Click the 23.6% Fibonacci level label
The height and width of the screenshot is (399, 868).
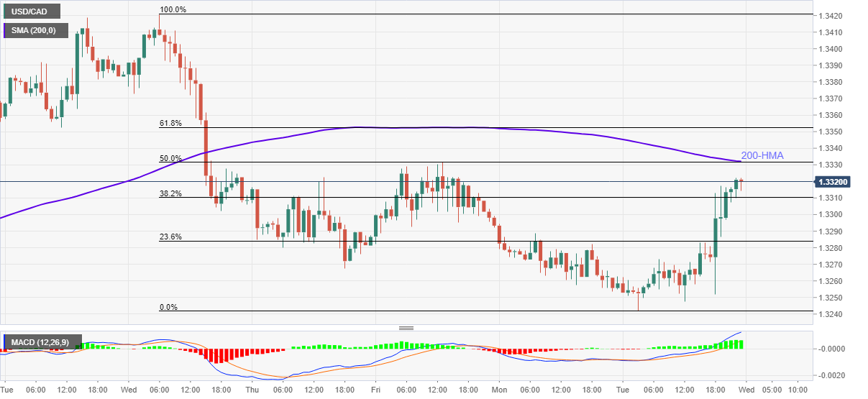pos(170,237)
